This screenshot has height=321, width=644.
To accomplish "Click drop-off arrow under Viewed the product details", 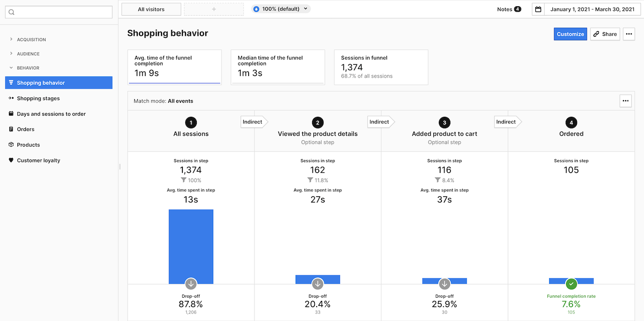I will tap(318, 284).
